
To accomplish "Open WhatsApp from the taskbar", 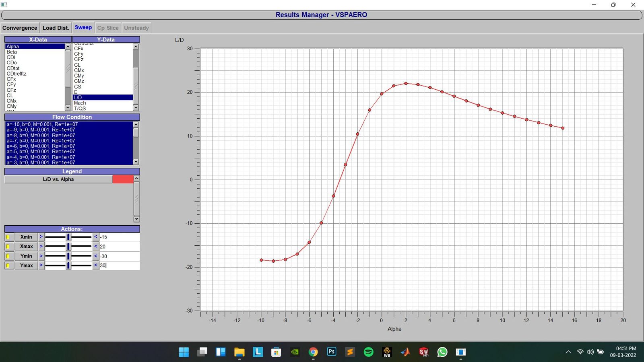I will [x=442, y=352].
